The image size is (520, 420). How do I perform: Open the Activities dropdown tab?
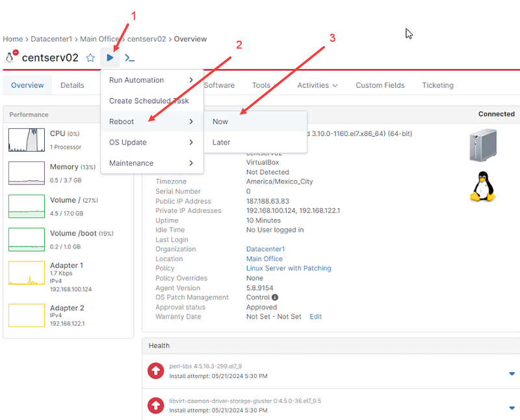click(x=317, y=85)
